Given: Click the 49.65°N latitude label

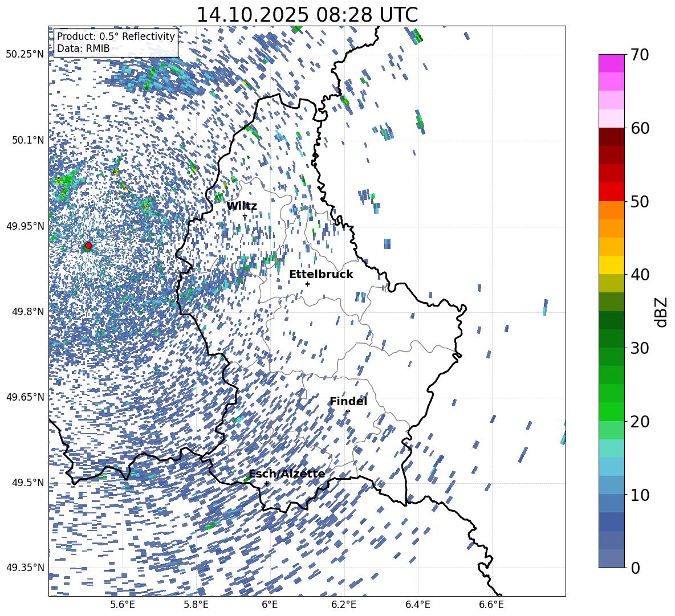Looking at the screenshot, I should 26,397.
